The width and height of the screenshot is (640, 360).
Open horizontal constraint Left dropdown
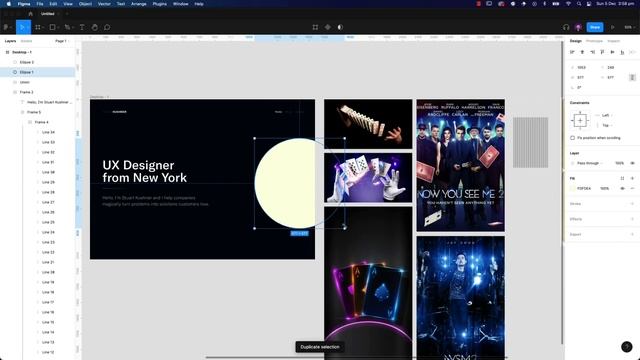606,116
